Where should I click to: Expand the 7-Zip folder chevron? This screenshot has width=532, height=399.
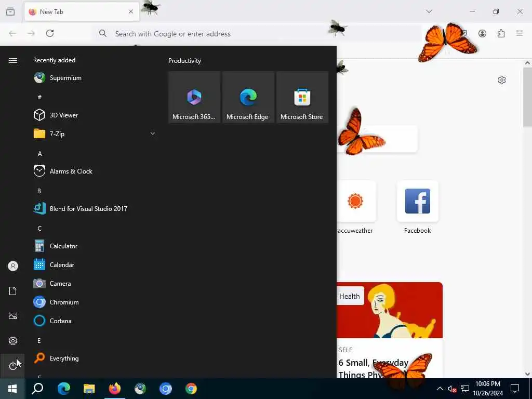pos(153,134)
